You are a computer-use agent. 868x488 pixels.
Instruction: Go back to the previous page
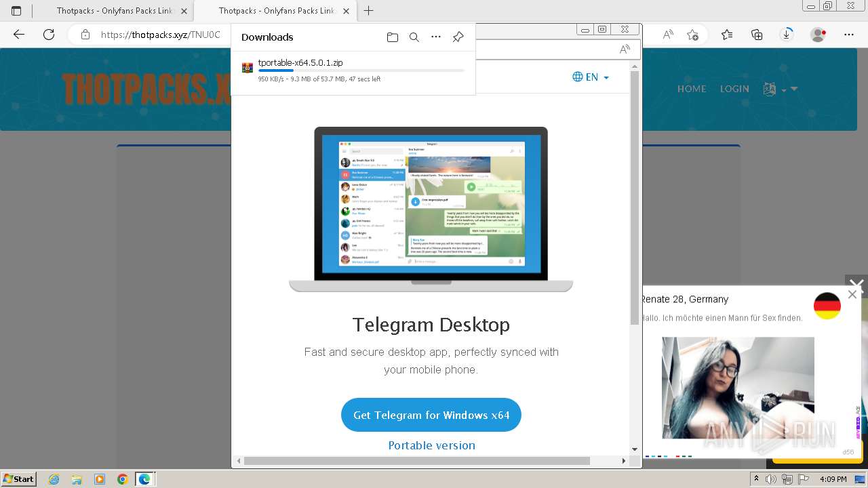coord(19,35)
